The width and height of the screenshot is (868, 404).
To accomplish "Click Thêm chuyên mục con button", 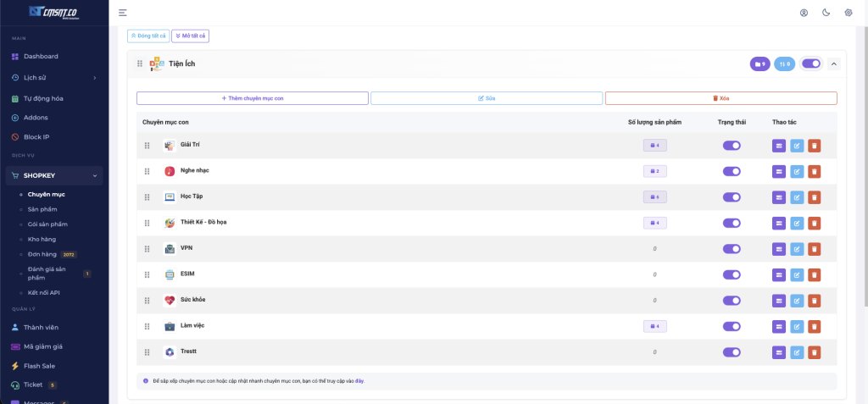I will pos(253,98).
